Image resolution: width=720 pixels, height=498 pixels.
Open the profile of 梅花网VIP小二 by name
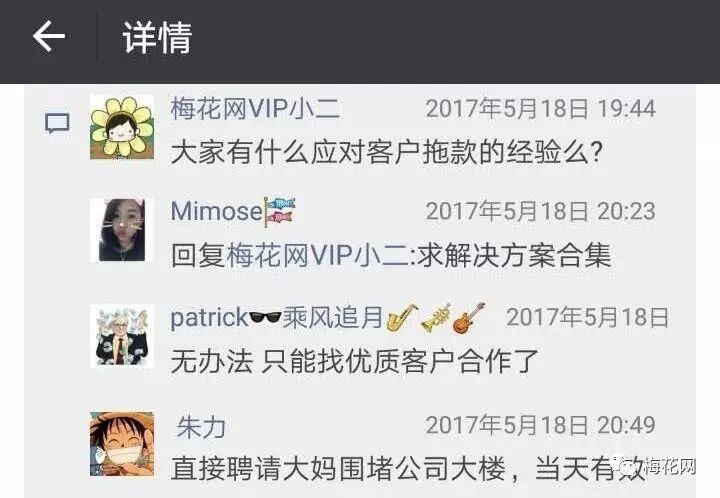pos(255,109)
